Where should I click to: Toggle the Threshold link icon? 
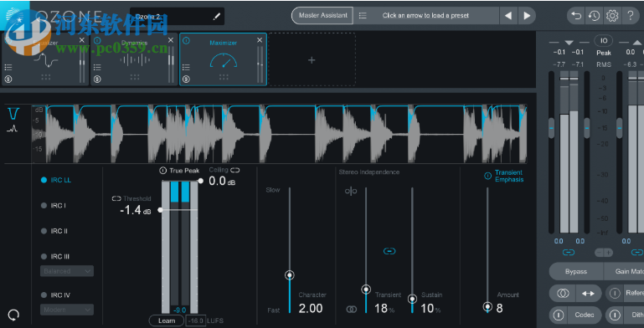[116, 198]
